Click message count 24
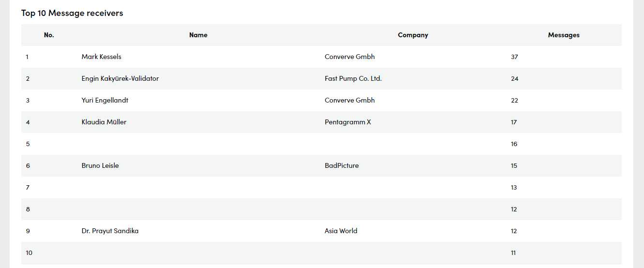The width and height of the screenshot is (644, 268). point(514,78)
